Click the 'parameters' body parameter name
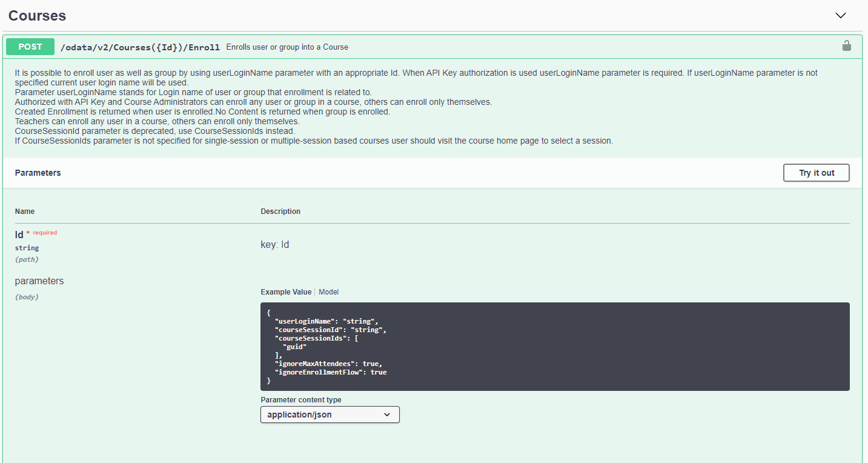This screenshot has width=868, height=463. pyautogui.click(x=39, y=281)
